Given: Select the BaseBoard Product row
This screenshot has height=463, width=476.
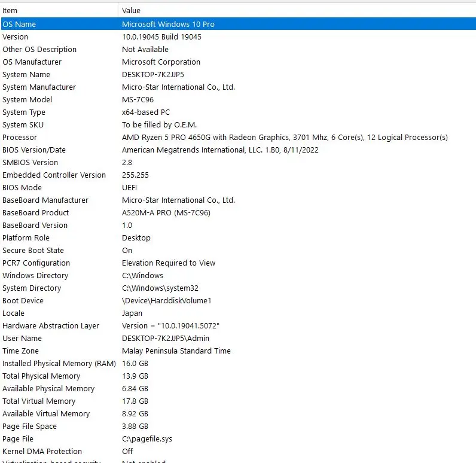Looking at the screenshot, I should (238, 212).
